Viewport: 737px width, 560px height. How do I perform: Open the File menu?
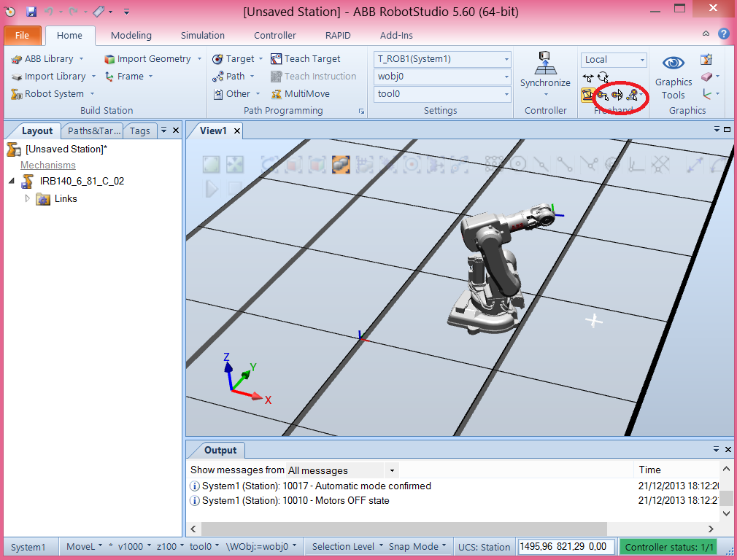(22, 34)
